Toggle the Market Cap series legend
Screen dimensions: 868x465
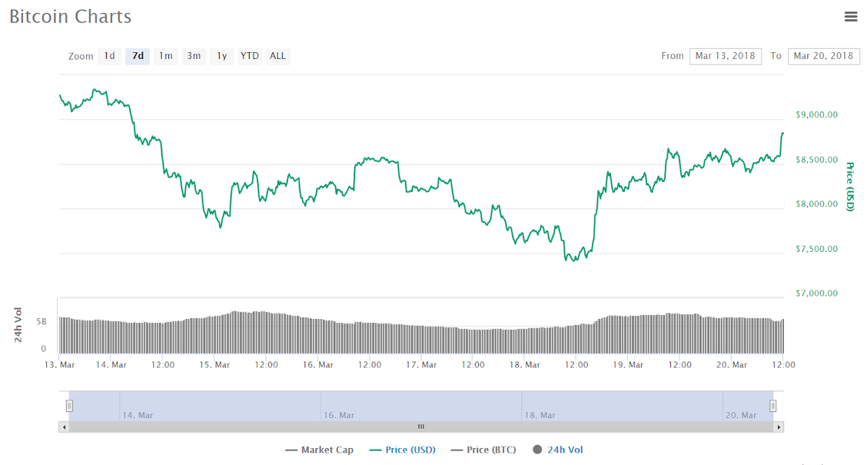pyautogui.click(x=319, y=449)
